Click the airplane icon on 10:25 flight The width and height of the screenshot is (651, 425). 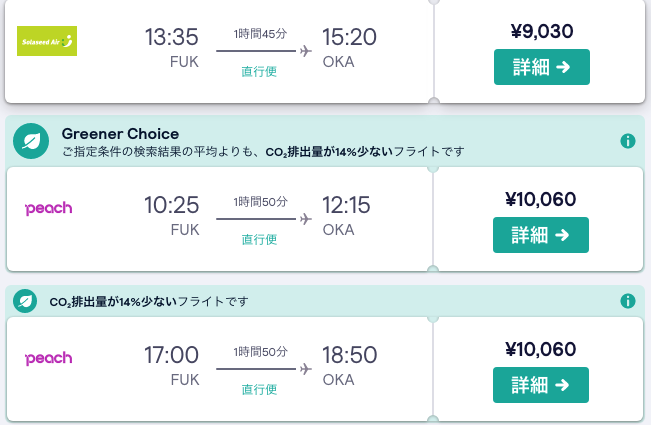click(306, 219)
